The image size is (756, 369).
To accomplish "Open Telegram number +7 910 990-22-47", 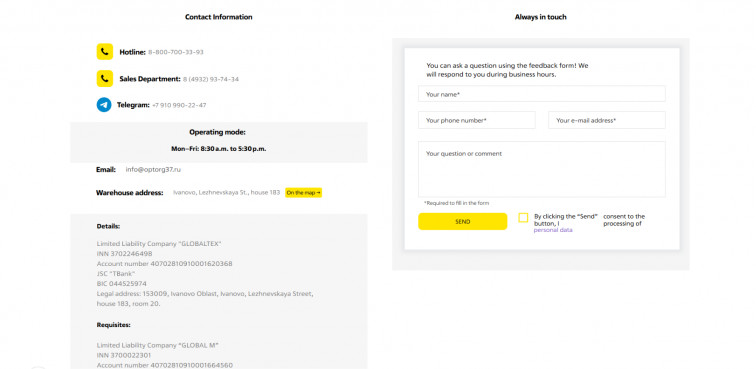I will coord(179,105).
